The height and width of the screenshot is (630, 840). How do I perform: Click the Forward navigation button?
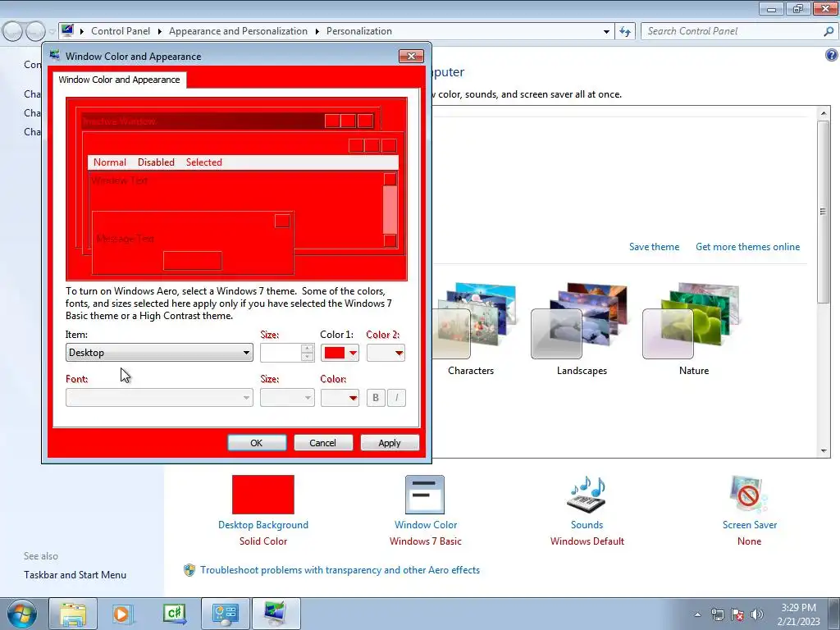tap(35, 32)
